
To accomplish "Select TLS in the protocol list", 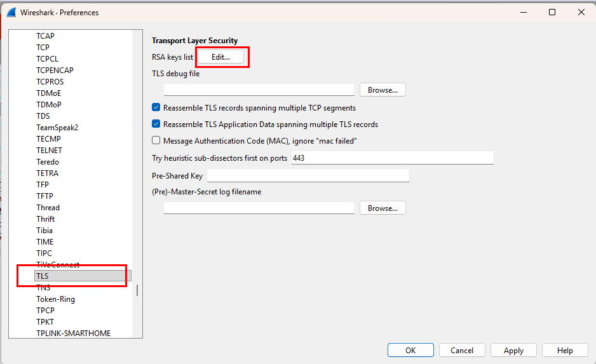I will point(43,276).
